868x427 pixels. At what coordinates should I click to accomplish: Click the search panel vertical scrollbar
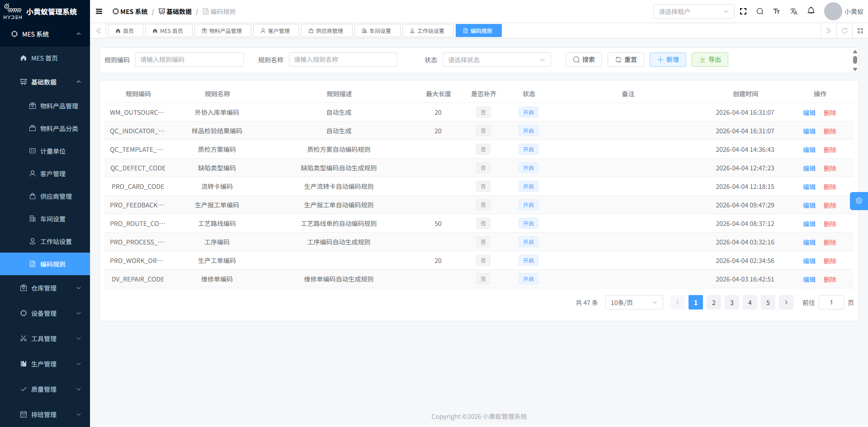[855, 60]
